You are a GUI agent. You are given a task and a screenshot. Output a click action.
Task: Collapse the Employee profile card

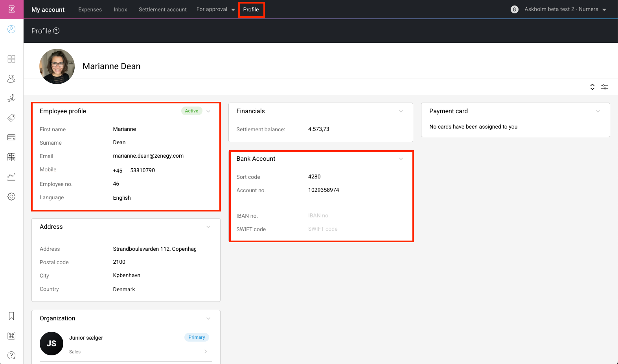pos(208,111)
